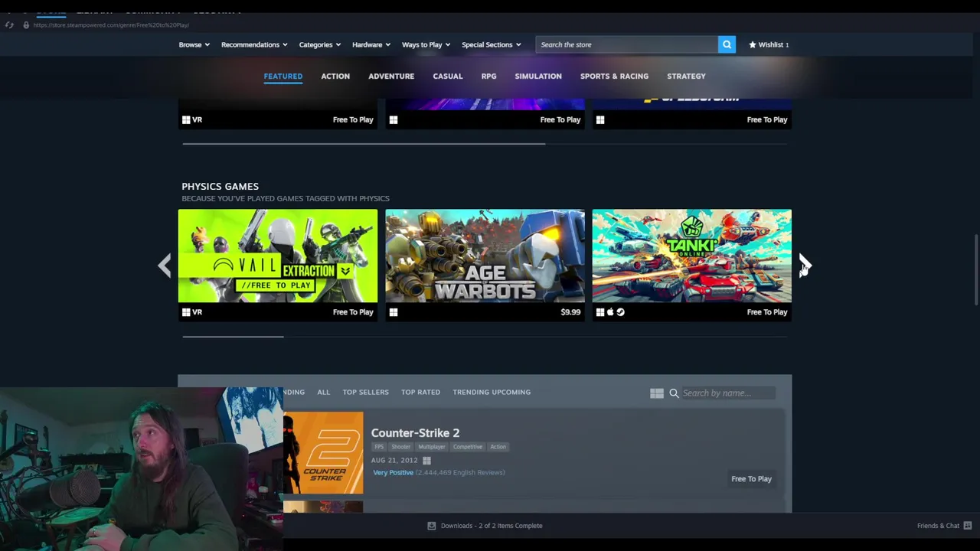Open Friends & Chat label
This screenshot has width=980, height=551.
coord(938,526)
